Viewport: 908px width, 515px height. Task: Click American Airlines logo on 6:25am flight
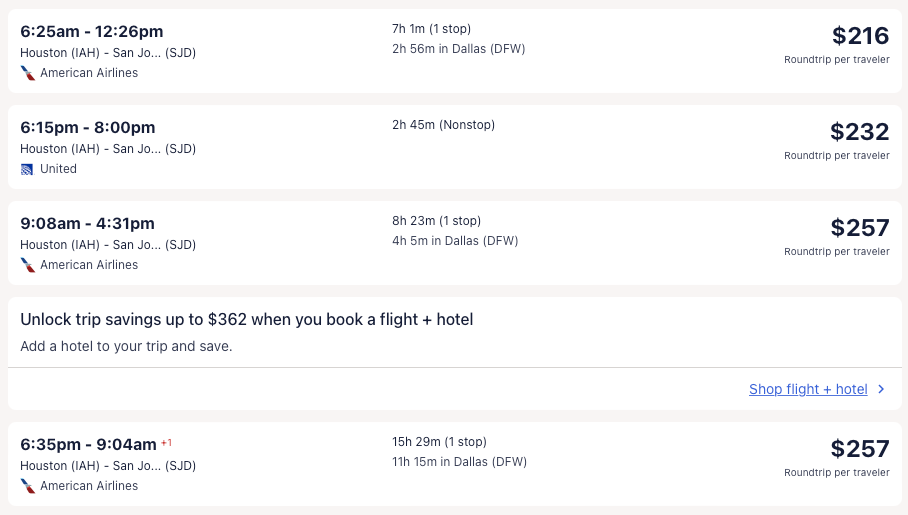pyautogui.click(x=27, y=73)
